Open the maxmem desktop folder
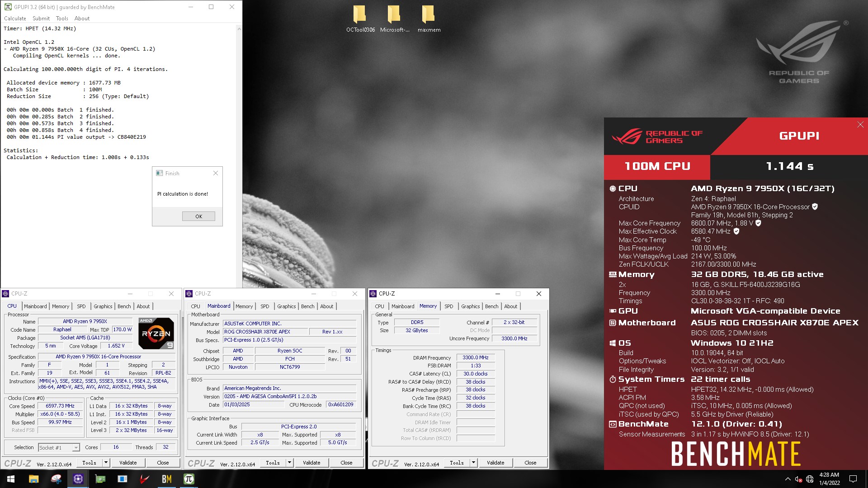This screenshot has height=488, width=868. [429, 18]
